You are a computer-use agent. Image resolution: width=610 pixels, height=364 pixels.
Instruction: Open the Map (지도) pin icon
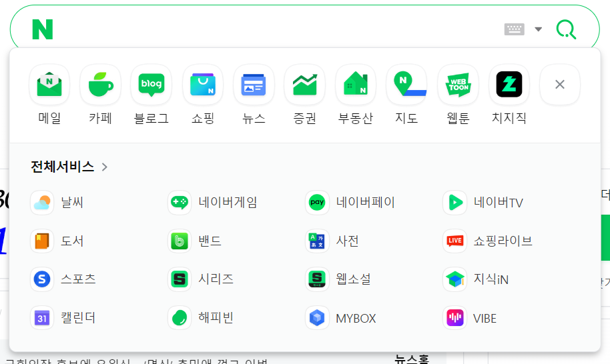(406, 84)
